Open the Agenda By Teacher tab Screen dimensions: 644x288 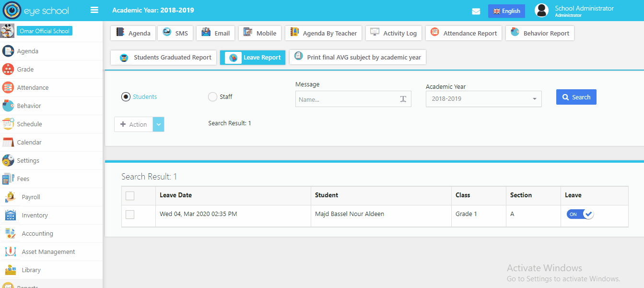click(323, 33)
